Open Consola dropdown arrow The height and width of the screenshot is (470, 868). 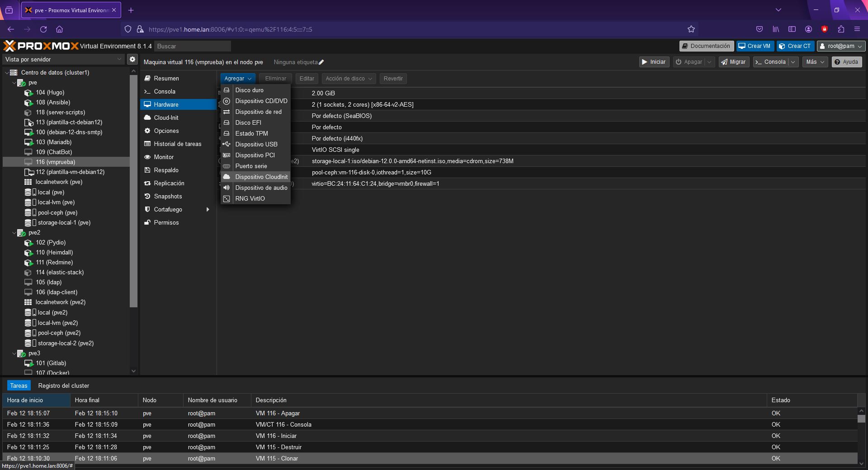pos(793,62)
